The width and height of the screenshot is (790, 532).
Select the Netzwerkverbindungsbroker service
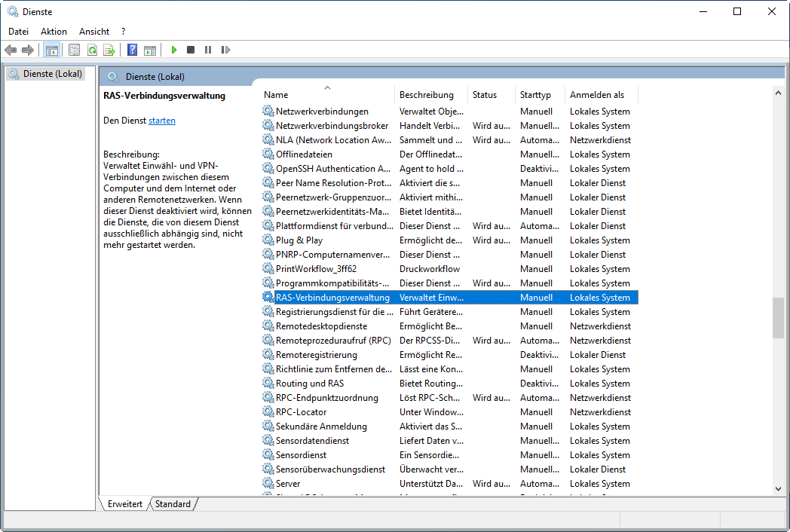coord(332,125)
